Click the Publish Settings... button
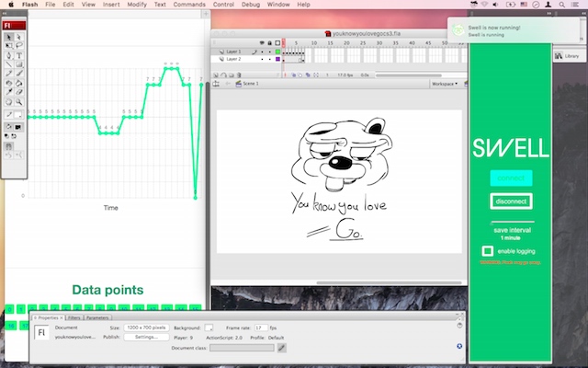The width and height of the screenshot is (588, 368). (x=146, y=337)
